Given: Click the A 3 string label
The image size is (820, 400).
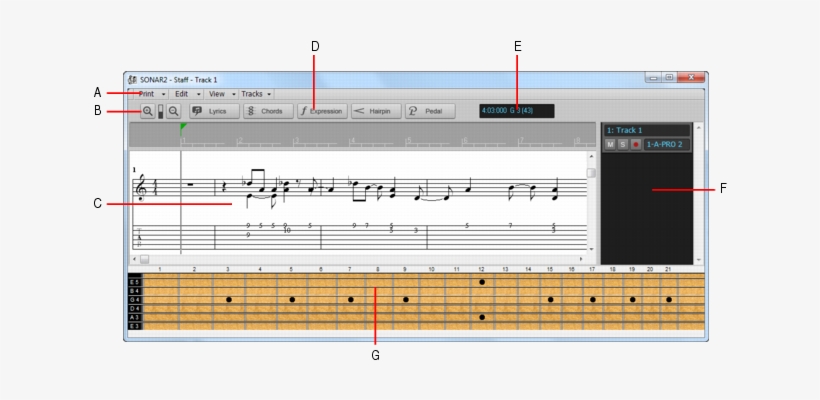Looking at the screenshot, I should [x=134, y=317].
